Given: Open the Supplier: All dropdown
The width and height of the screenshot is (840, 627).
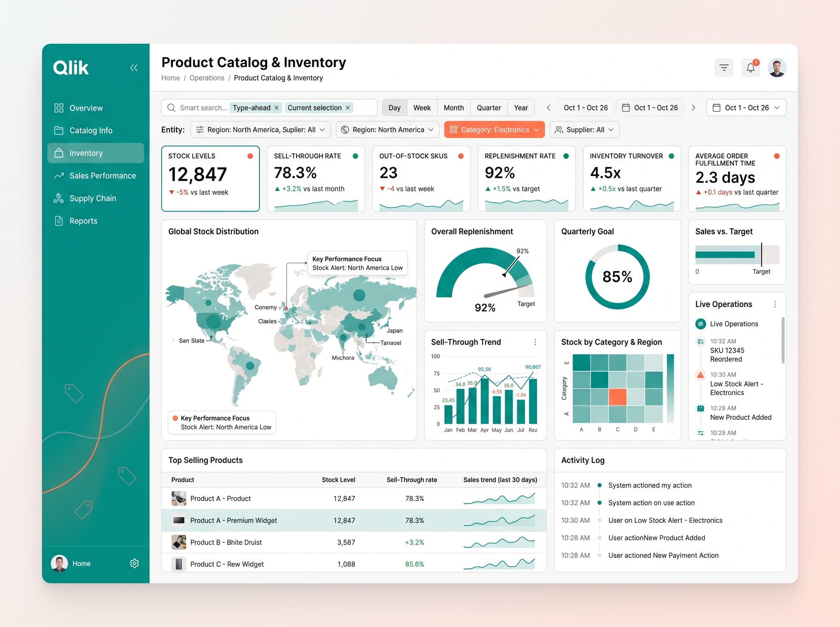Looking at the screenshot, I should pyautogui.click(x=584, y=130).
